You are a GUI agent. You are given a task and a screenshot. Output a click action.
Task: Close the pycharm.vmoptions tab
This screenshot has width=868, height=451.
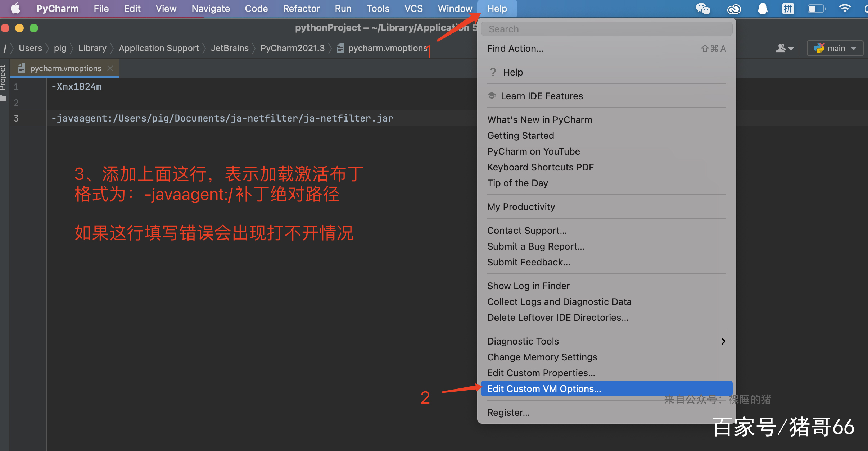point(110,68)
